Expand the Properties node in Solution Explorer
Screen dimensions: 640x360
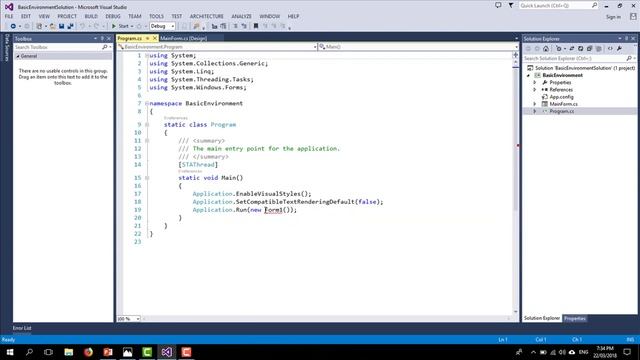(x=535, y=82)
